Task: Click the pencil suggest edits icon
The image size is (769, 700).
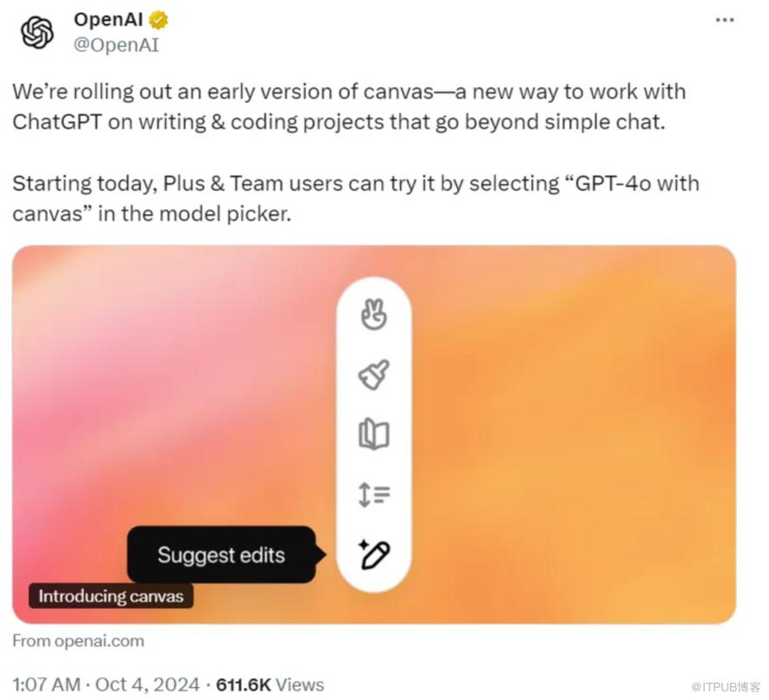Action: [373, 552]
